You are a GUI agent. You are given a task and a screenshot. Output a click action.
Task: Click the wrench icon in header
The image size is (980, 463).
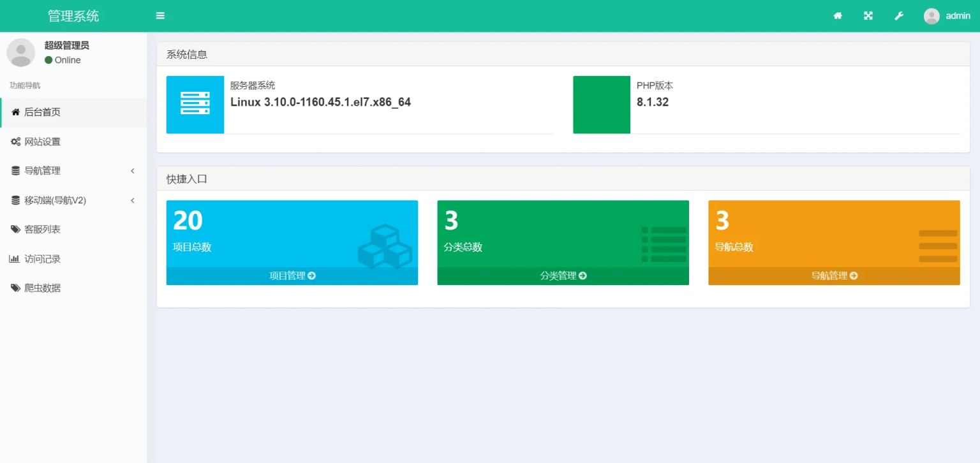pyautogui.click(x=899, y=16)
